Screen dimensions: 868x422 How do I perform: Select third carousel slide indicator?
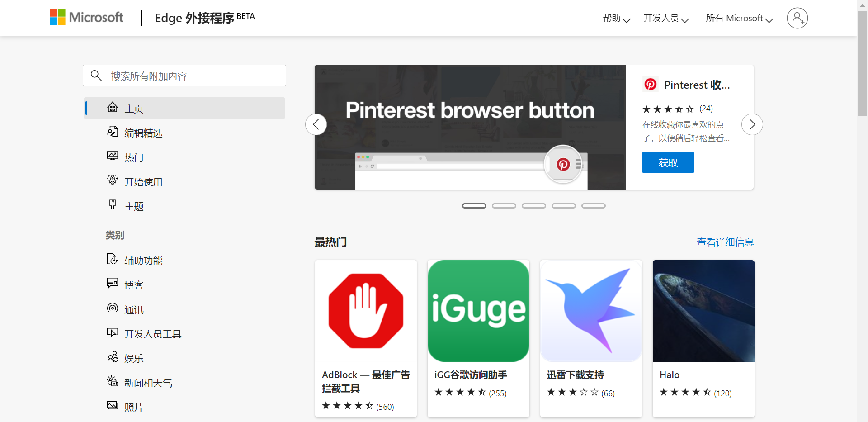click(534, 206)
